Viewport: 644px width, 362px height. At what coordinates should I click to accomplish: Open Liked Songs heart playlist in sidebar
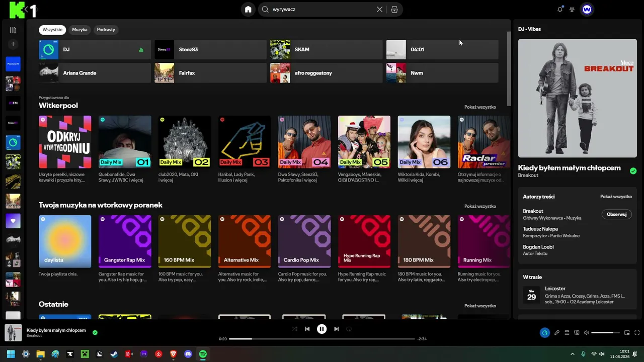pyautogui.click(x=13, y=221)
